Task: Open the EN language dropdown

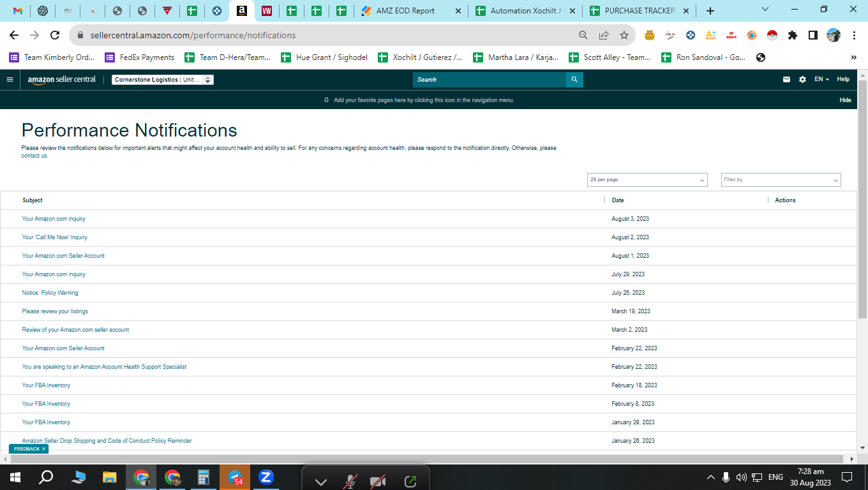Action: tap(821, 80)
